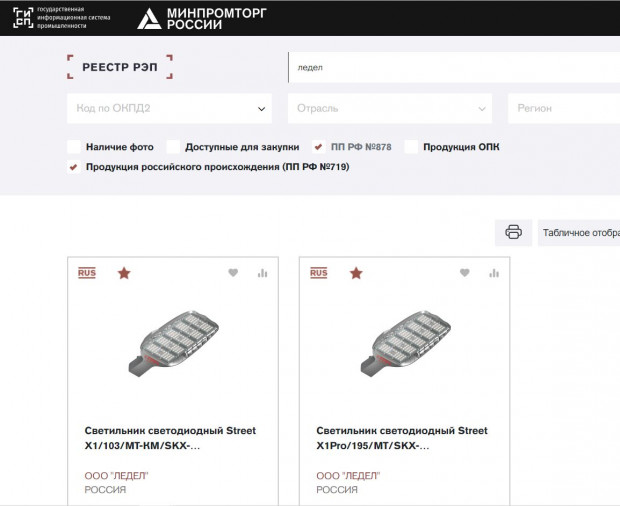Screen dimensions: 620x506
Task: Click the red star icon on first product card
Action: click(x=124, y=273)
